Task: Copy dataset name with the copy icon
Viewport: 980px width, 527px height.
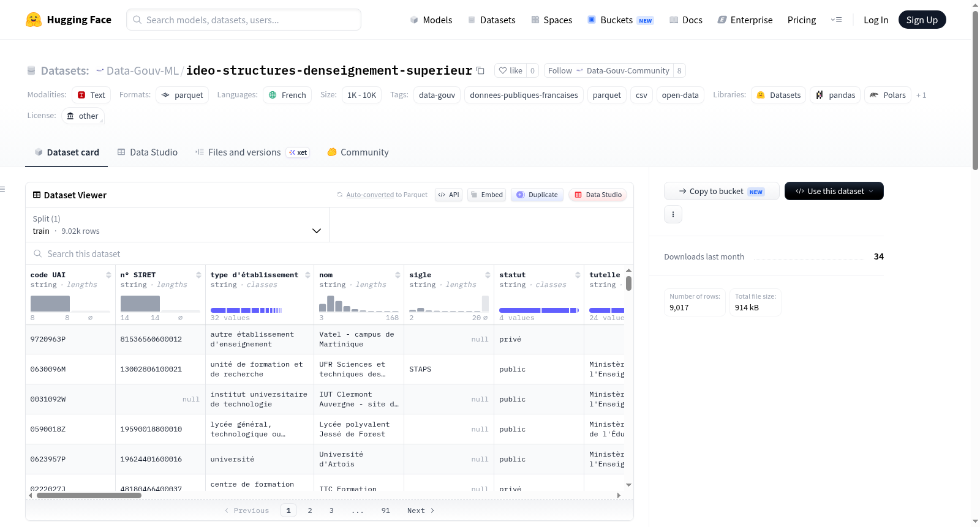Action: (481, 71)
